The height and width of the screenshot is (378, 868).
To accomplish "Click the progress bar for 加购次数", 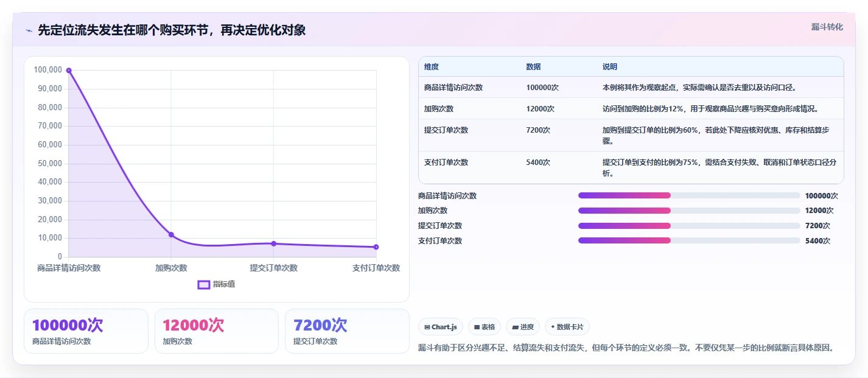I will [689, 211].
